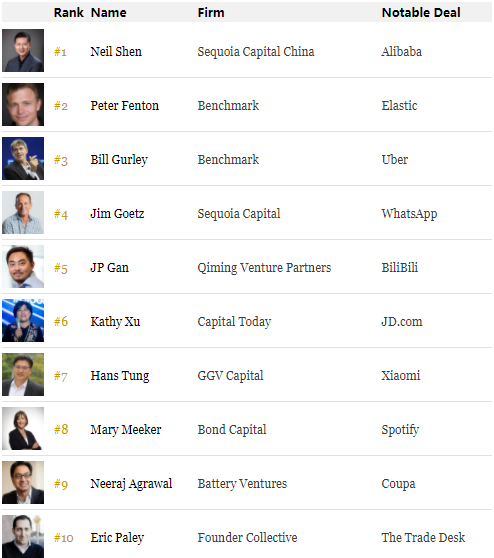Click the Qiming Venture Partners firm
The width and height of the screenshot is (494, 558).
[264, 268]
